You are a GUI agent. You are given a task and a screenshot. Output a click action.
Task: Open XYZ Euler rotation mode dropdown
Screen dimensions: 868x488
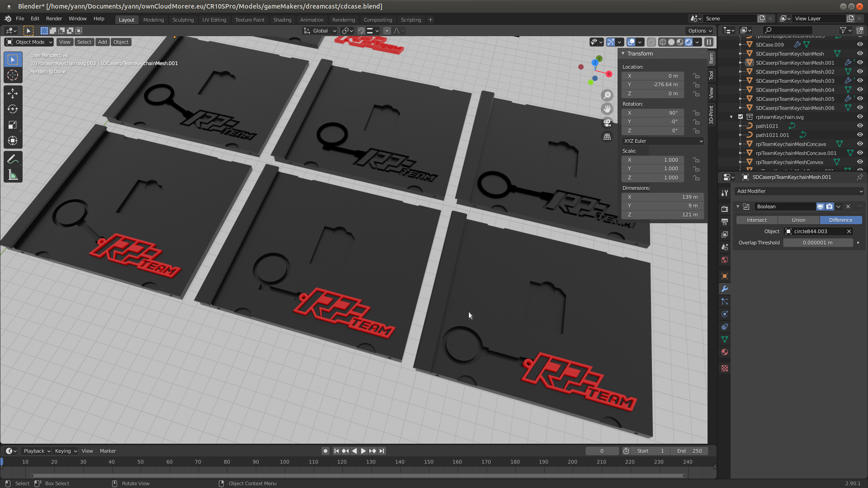click(x=663, y=141)
